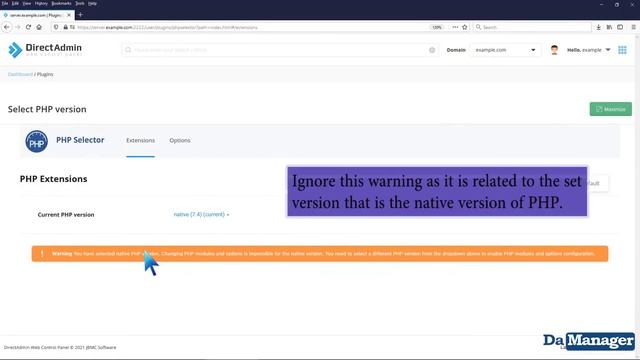640x360 pixels.
Task: Bookmark this page with the star icon
Action: 464,27
